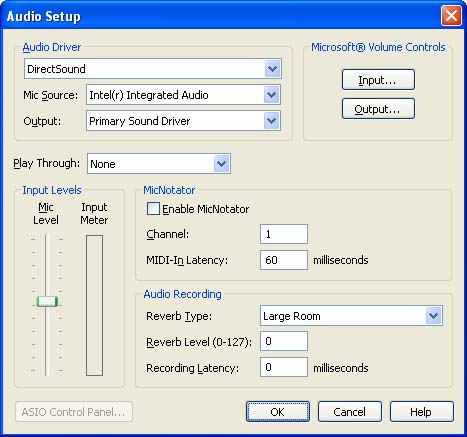Click the ASIO Control Panel button

74,412
